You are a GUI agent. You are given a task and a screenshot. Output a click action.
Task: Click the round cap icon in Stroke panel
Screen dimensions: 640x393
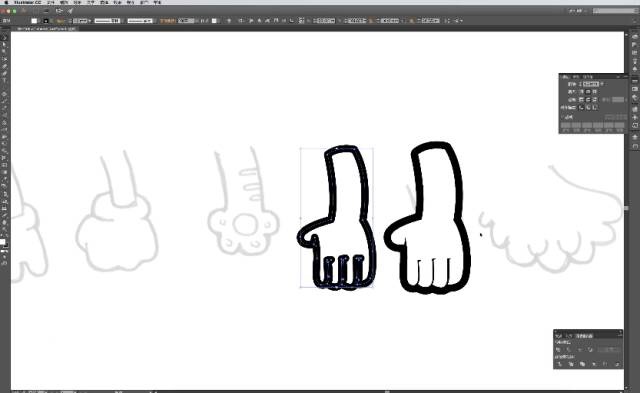click(588, 92)
